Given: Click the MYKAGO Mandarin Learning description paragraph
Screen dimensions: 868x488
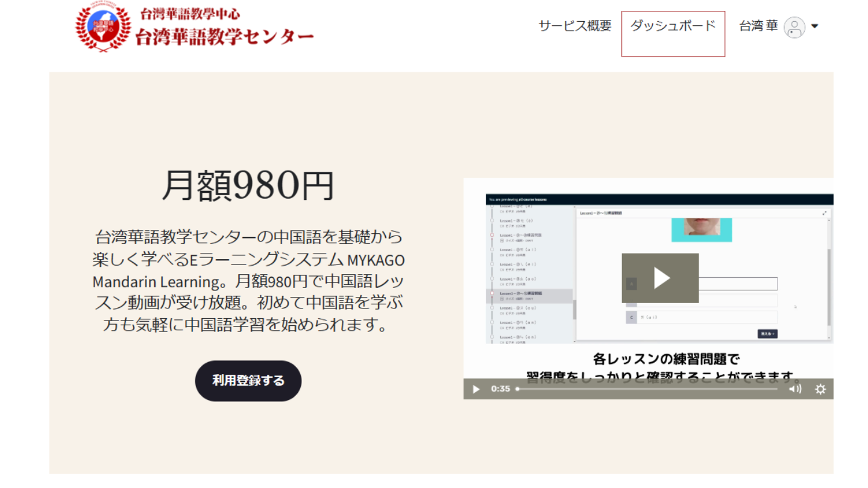Looking at the screenshot, I should (x=248, y=280).
